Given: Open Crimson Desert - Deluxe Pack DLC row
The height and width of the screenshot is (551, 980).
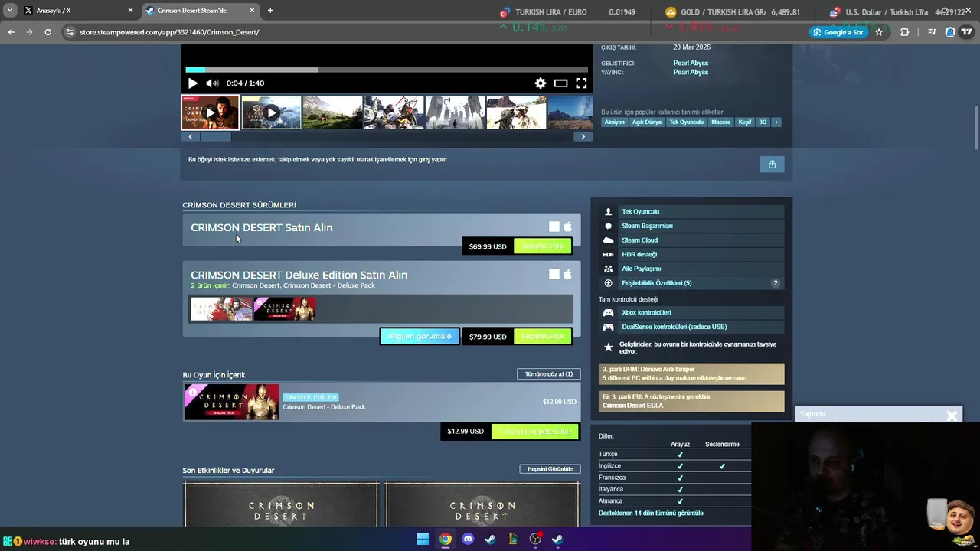Looking at the screenshot, I should pyautogui.click(x=381, y=403).
